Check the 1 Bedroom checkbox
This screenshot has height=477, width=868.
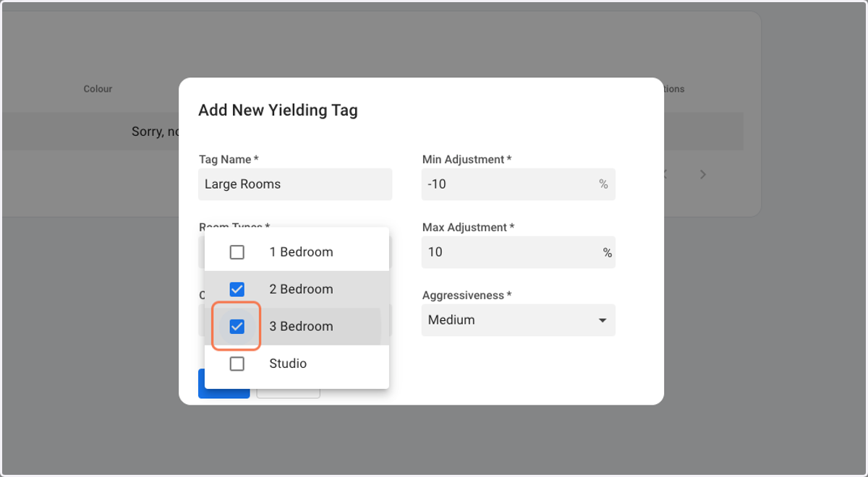[237, 252]
